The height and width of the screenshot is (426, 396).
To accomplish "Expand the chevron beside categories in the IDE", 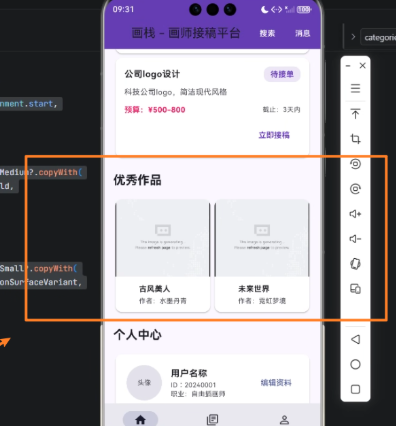I will point(353,37).
